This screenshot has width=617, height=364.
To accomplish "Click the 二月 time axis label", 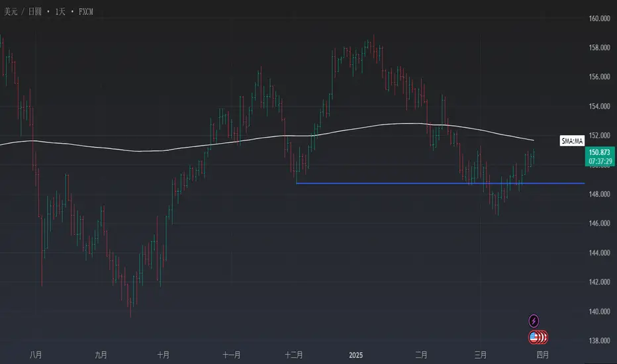I will [421, 355].
